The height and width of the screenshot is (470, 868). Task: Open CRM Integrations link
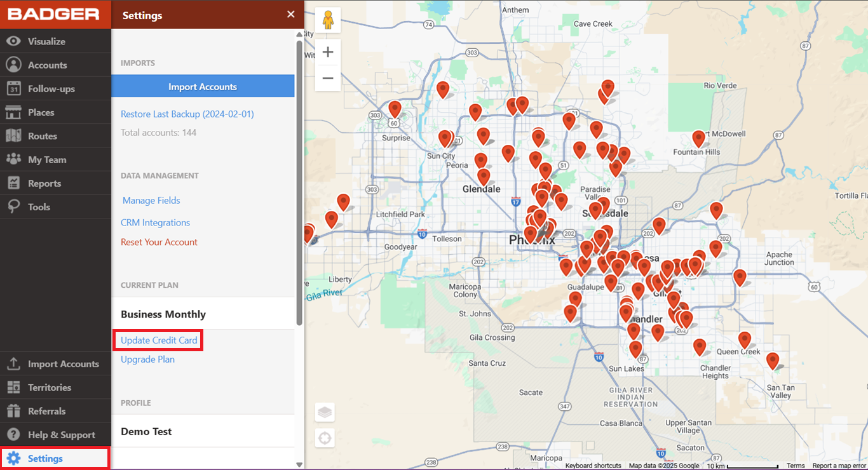click(156, 222)
